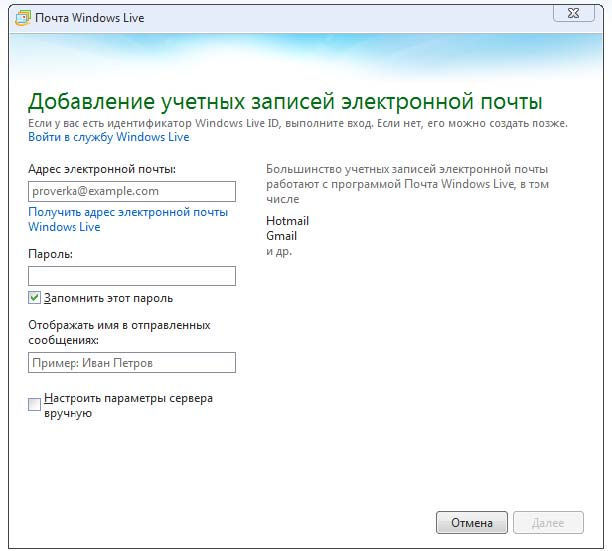The width and height of the screenshot is (612, 551).
Task: Open the Войти в службу Windows Live link
Action: pyautogui.click(x=109, y=137)
